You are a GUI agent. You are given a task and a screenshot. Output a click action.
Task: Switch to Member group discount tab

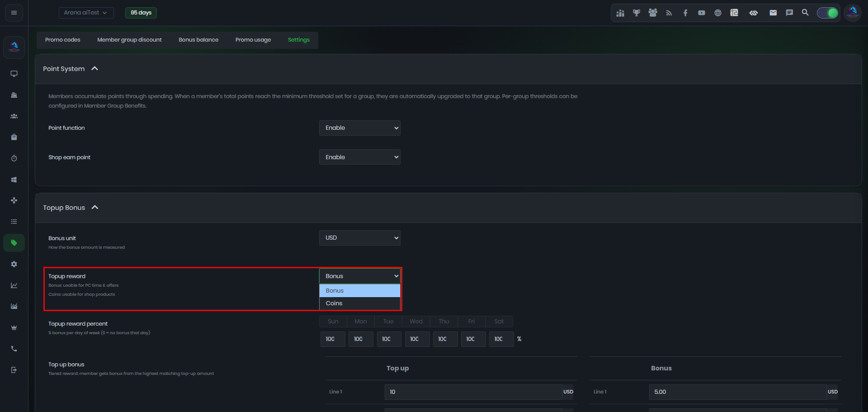pyautogui.click(x=129, y=40)
